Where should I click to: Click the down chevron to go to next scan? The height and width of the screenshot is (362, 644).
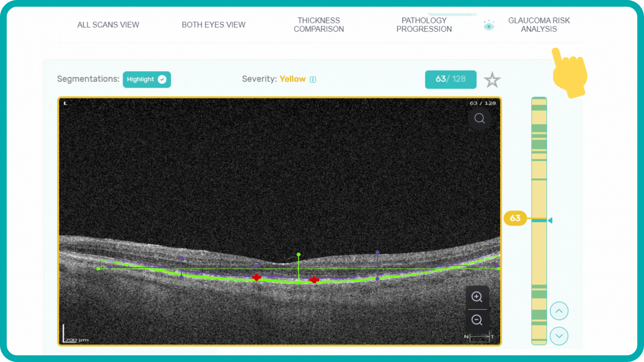click(x=559, y=336)
